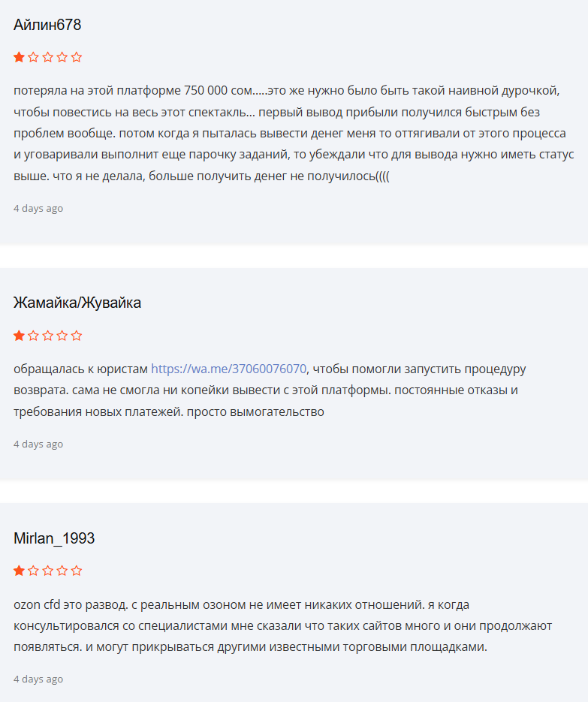Click the second star in Жамайка/Жувайка's rating
Screen dimensions: 588x702
click(34, 336)
